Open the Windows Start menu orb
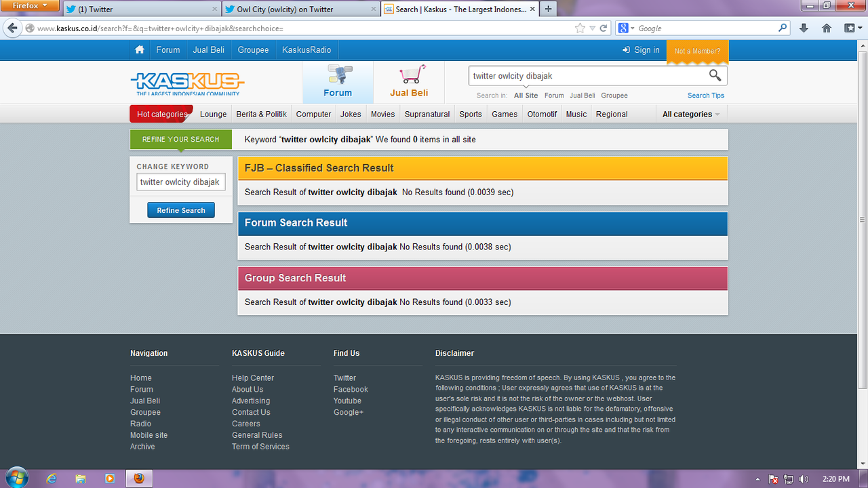This screenshot has width=868, height=488. pyautogui.click(x=16, y=478)
